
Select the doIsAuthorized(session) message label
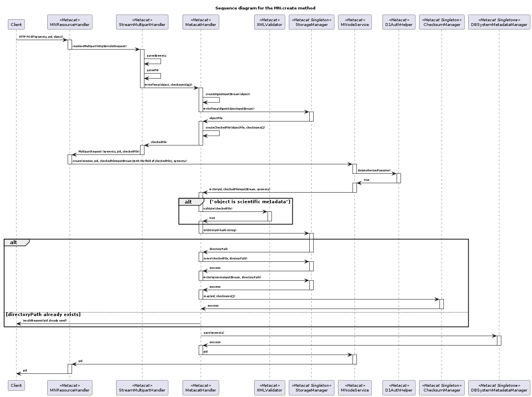pos(374,170)
